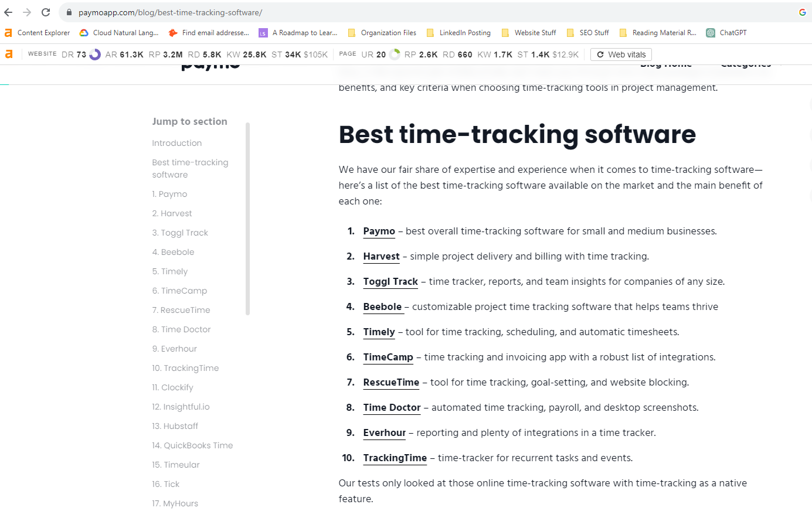Open the Timely link in article list
Image resolution: width=812 pixels, height=511 pixels.
click(x=379, y=332)
